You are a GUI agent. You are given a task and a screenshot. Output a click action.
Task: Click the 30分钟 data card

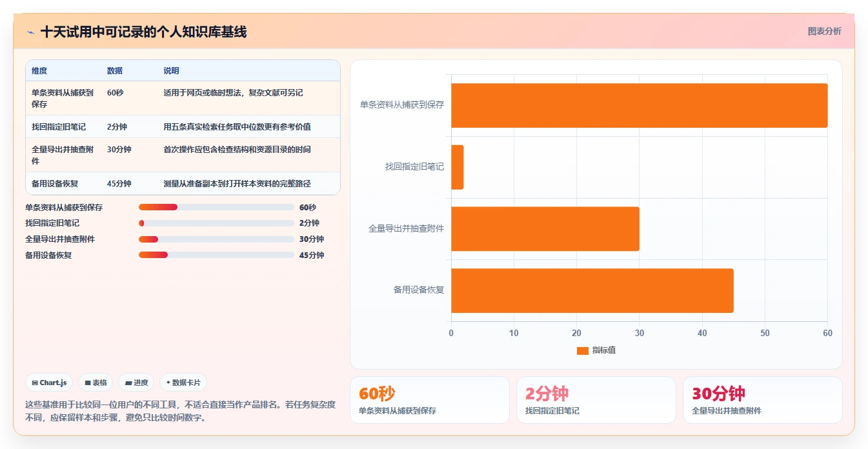[x=762, y=400]
